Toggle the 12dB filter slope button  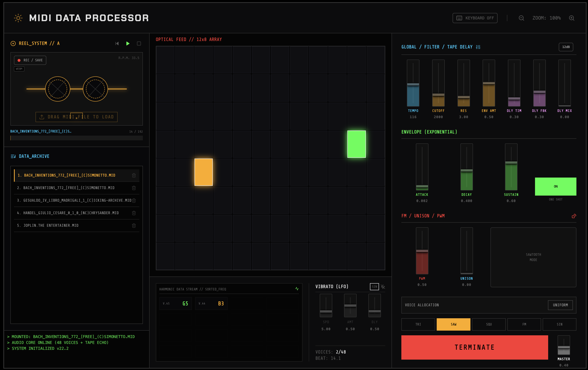click(566, 47)
